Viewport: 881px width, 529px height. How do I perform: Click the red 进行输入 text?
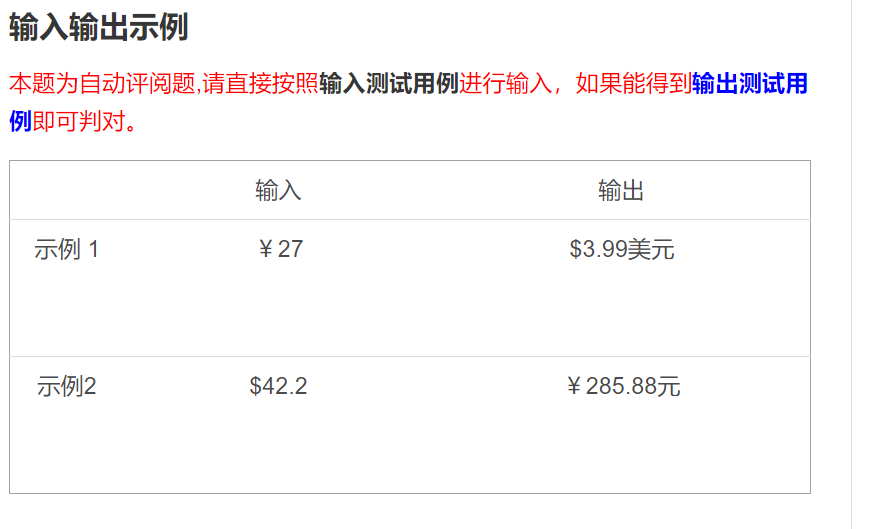tap(505, 84)
